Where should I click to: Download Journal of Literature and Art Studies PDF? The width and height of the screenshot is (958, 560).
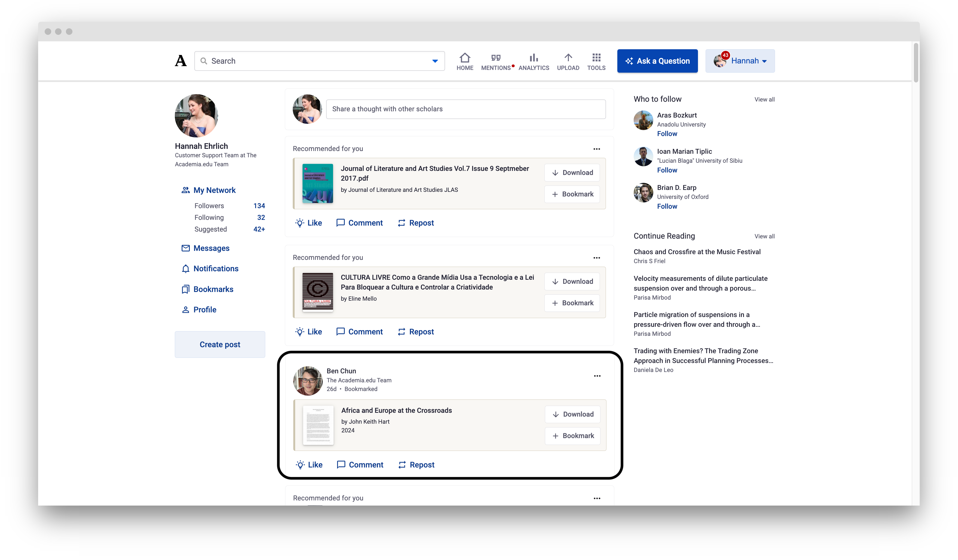pos(572,173)
